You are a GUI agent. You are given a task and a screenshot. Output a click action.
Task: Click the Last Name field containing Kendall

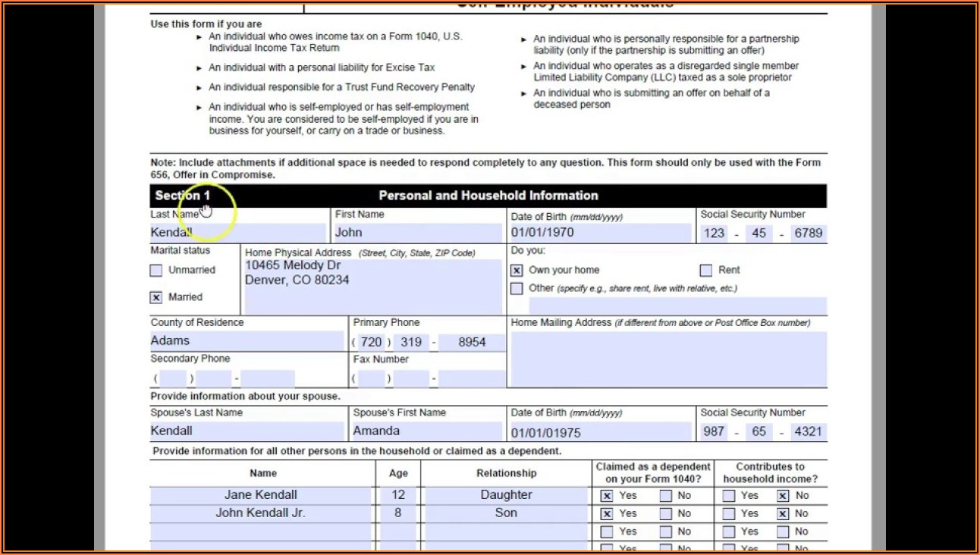point(238,233)
